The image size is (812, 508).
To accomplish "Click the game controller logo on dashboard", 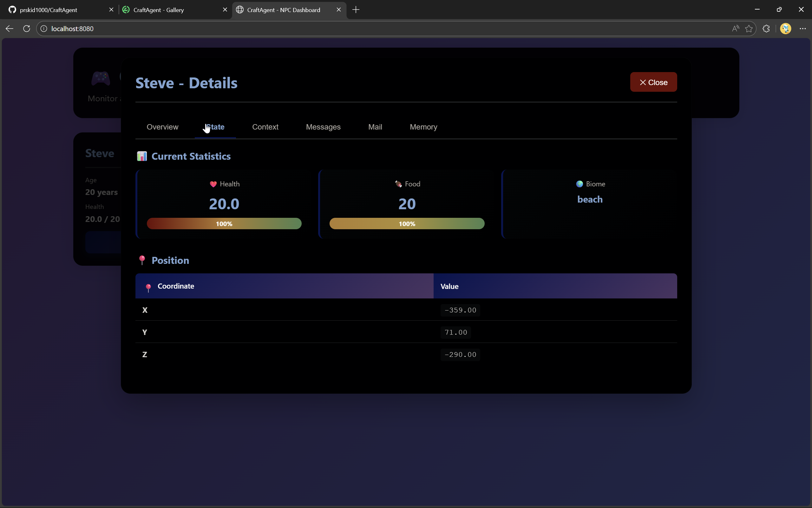I will [101, 79].
